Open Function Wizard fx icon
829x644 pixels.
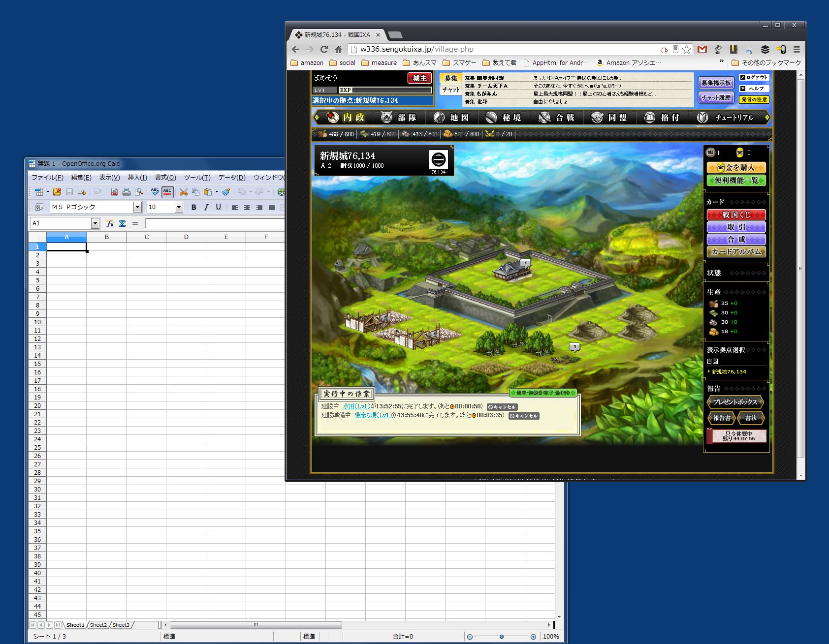[x=110, y=223]
